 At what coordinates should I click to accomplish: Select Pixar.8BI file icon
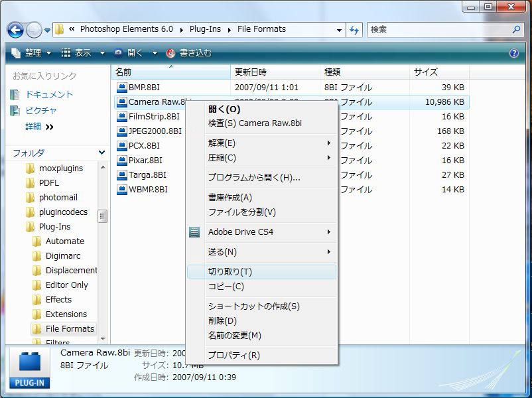click(121, 161)
